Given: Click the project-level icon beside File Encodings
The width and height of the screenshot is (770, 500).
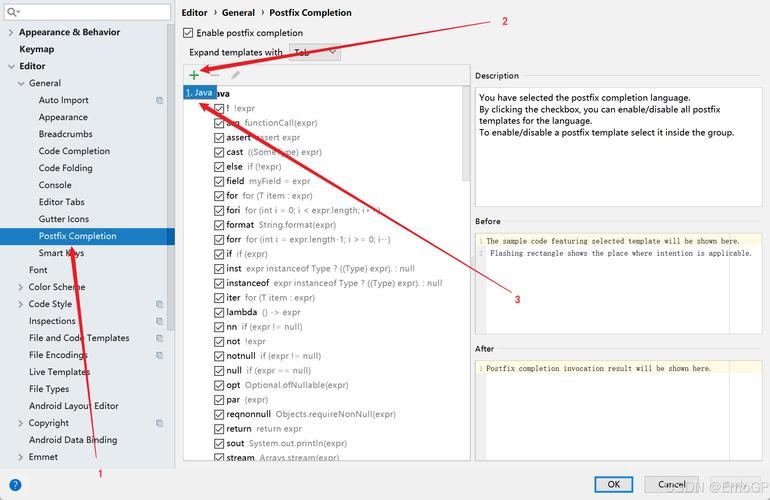Looking at the screenshot, I should click(159, 355).
